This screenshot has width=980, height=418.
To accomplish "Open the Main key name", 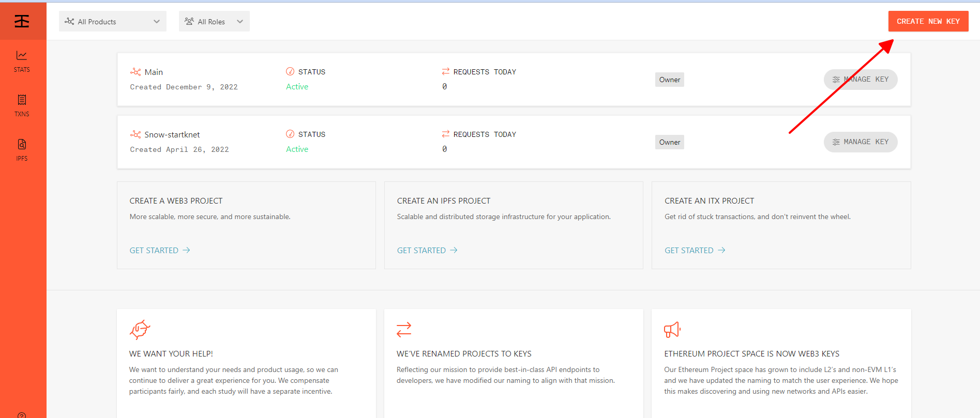I will tap(154, 72).
